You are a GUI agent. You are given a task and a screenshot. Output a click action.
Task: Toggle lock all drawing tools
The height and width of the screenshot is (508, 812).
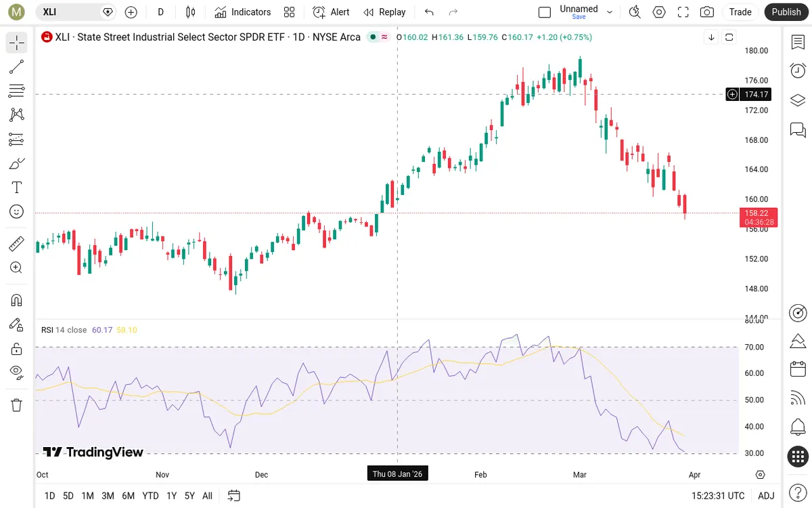(x=17, y=349)
